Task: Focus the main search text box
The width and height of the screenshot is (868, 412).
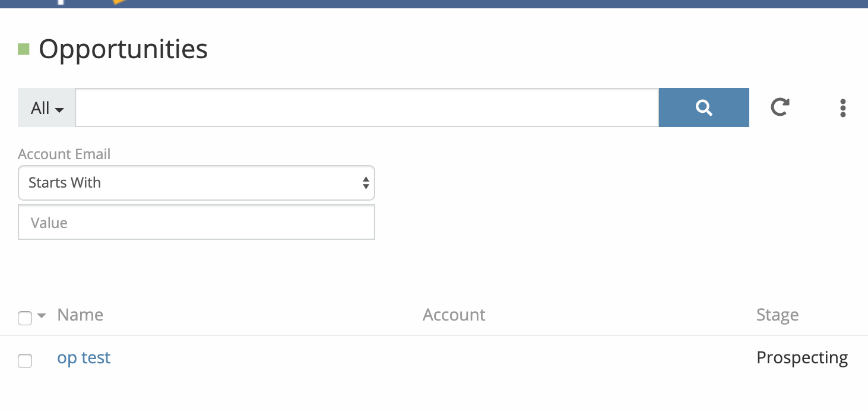Action: coord(367,108)
